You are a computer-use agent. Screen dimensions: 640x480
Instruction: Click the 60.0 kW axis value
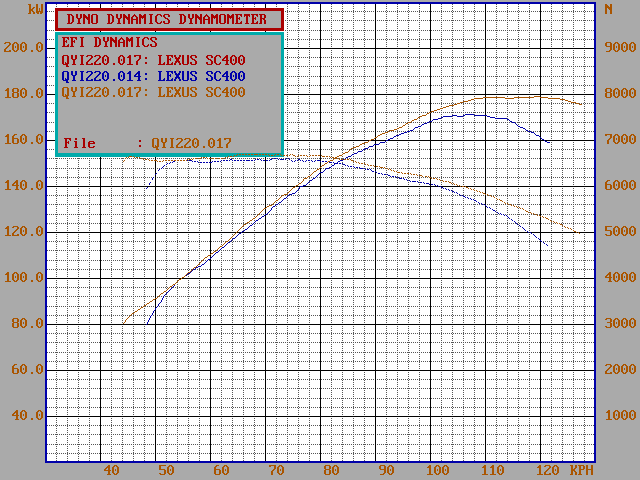pos(27,369)
